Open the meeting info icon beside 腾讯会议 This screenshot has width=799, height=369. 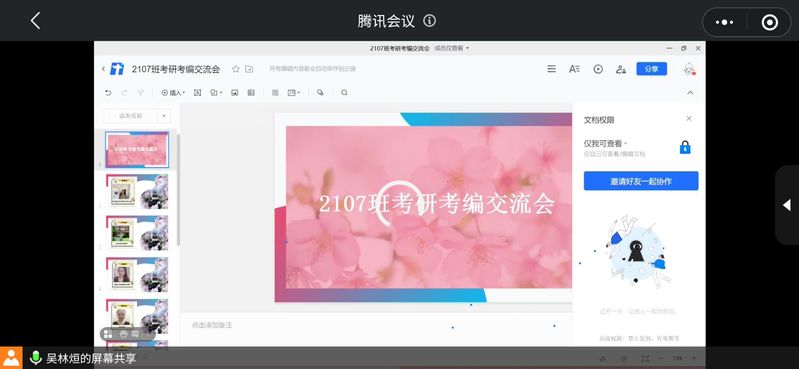coord(430,21)
